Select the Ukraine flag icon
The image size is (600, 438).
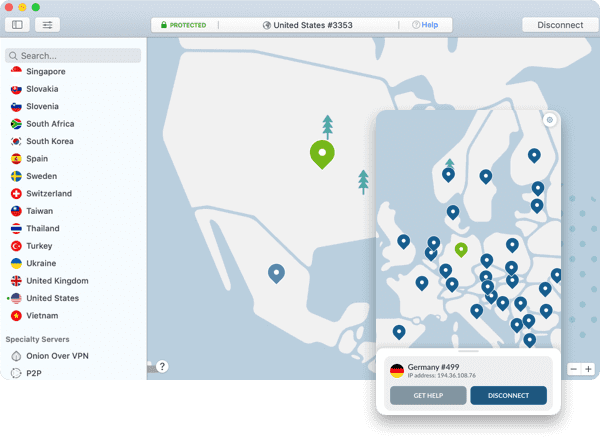[x=16, y=264]
